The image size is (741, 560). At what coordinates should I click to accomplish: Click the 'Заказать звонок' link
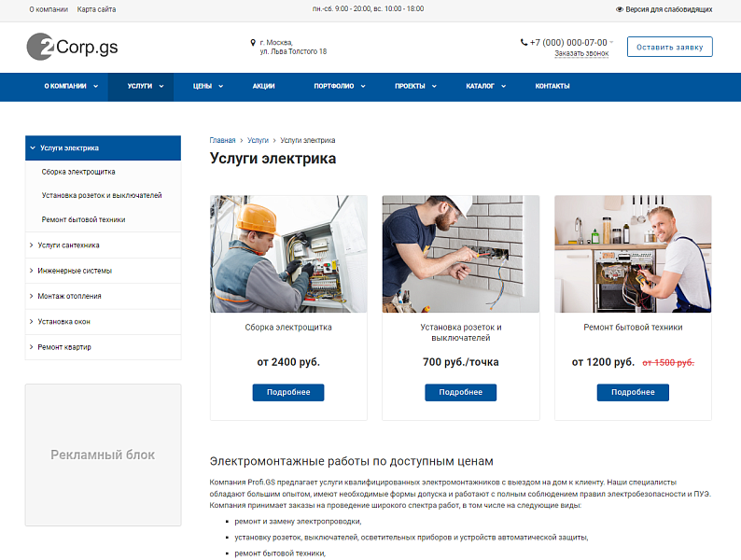click(581, 53)
